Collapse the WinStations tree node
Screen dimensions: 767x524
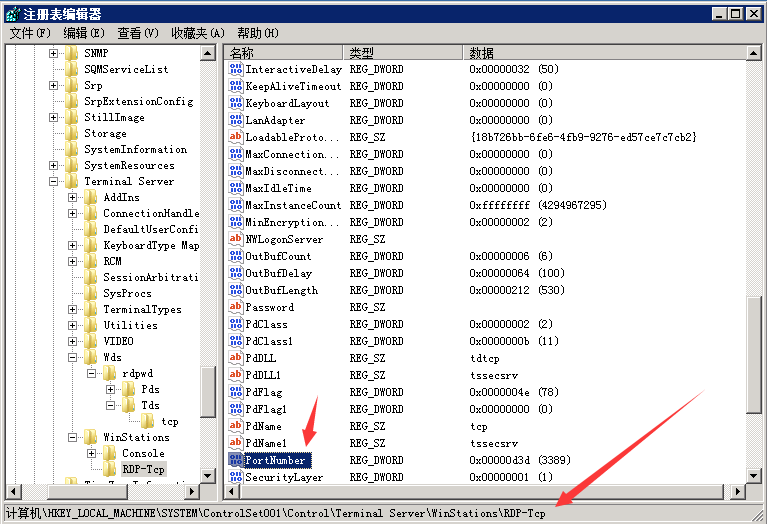[x=72, y=437]
